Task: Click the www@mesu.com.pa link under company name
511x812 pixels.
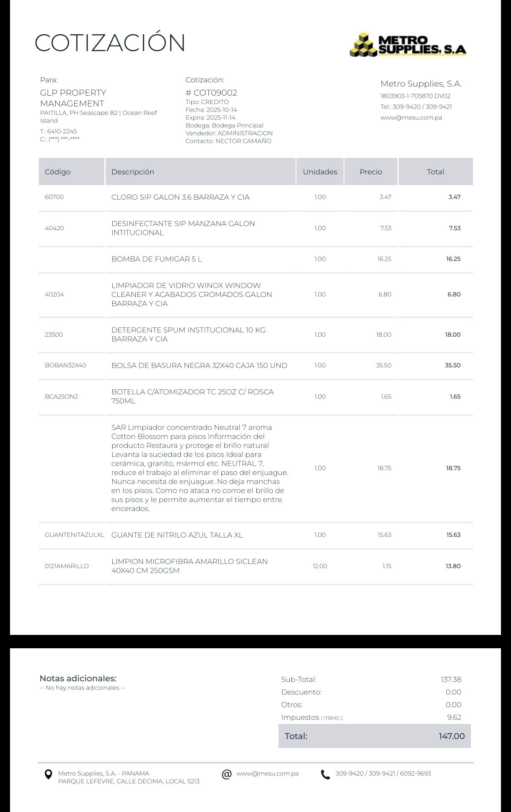Action: coord(411,117)
